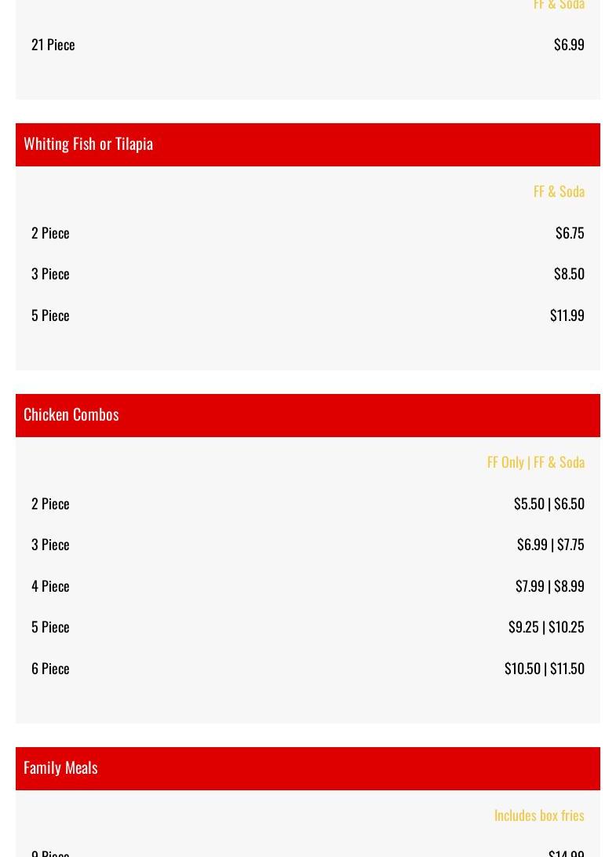The height and width of the screenshot is (857, 616).
Task: Select the $8.50 fish price
Action: (x=569, y=274)
